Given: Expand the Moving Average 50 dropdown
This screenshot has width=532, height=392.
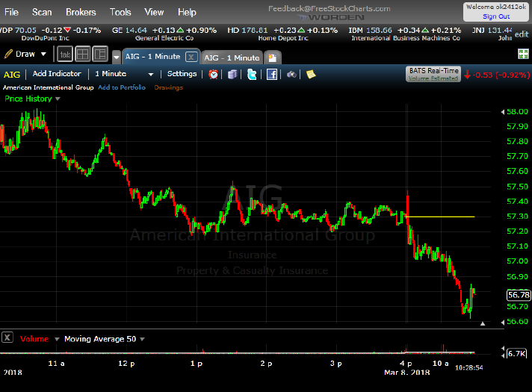Looking at the screenshot, I should coord(142,339).
